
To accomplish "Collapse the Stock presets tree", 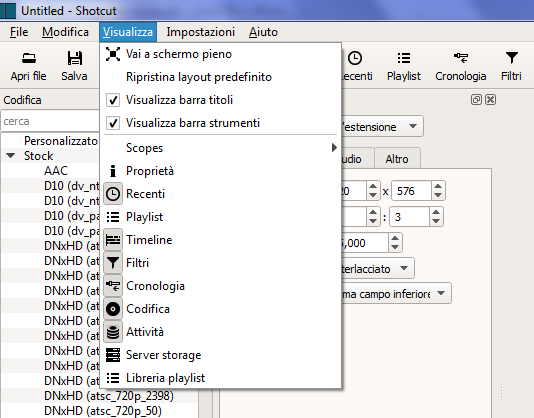I will (x=11, y=156).
